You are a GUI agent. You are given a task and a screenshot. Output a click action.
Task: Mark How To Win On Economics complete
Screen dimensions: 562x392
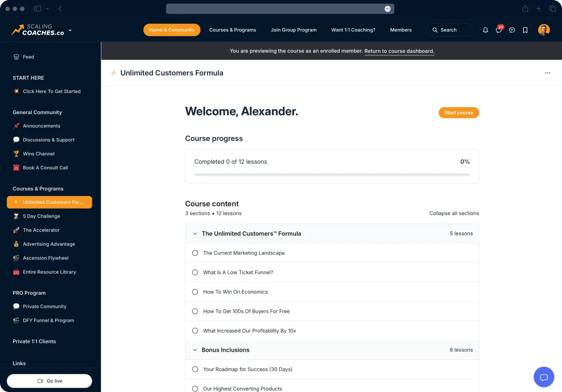click(195, 292)
